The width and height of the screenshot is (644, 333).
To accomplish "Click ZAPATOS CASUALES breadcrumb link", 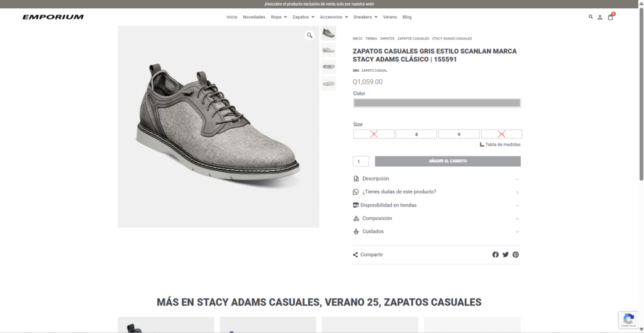I will pyautogui.click(x=413, y=38).
